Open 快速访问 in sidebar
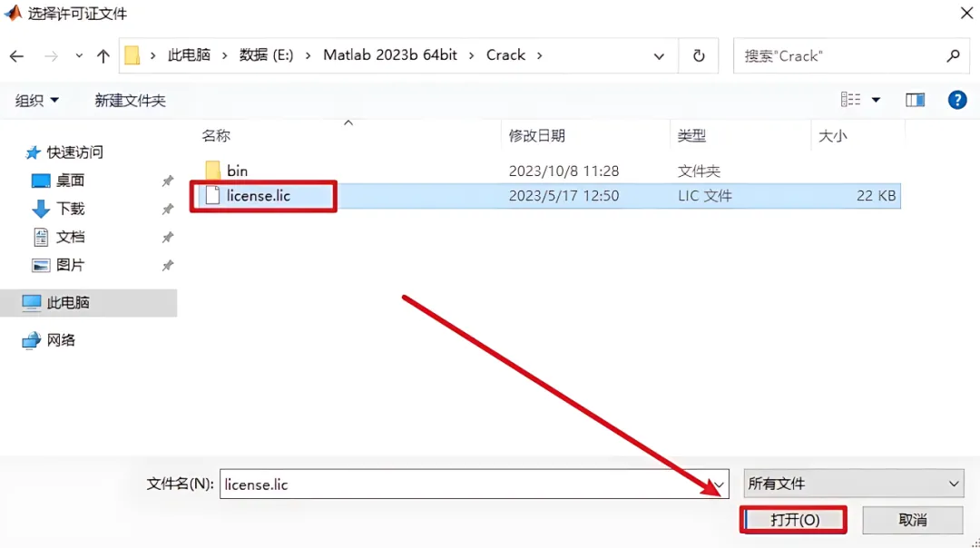Screen dimensions: 980x548 75,152
